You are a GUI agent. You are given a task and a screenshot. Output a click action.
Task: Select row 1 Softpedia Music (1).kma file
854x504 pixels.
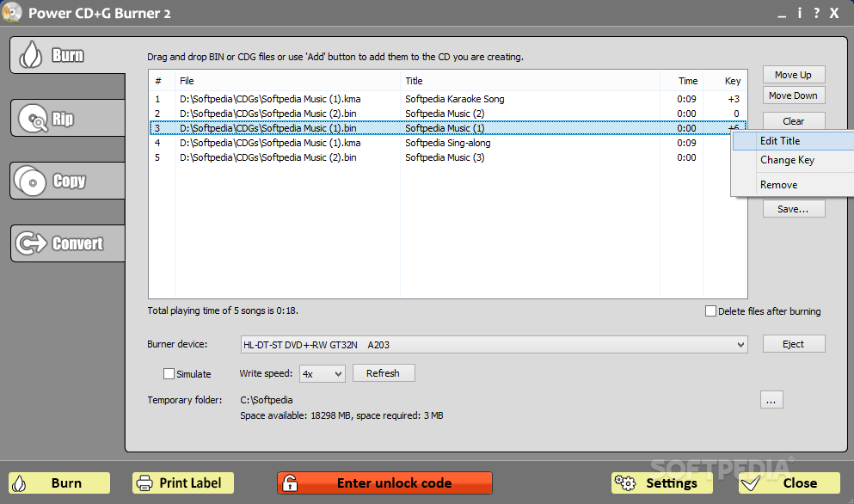pos(270,99)
